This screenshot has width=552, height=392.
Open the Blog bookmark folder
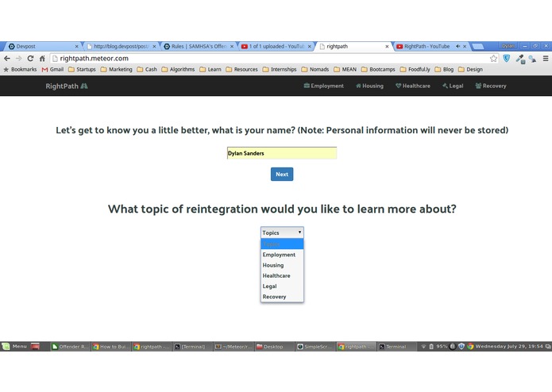click(x=444, y=69)
